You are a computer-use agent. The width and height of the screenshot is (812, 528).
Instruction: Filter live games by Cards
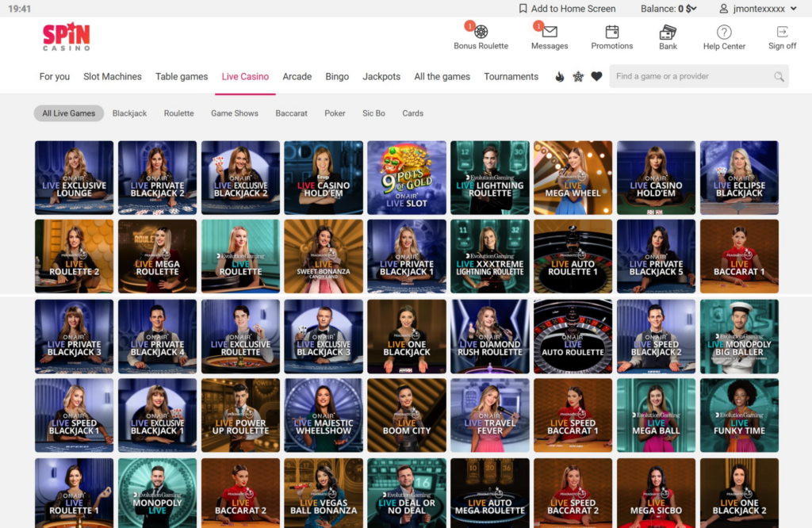pyautogui.click(x=412, y=113)
